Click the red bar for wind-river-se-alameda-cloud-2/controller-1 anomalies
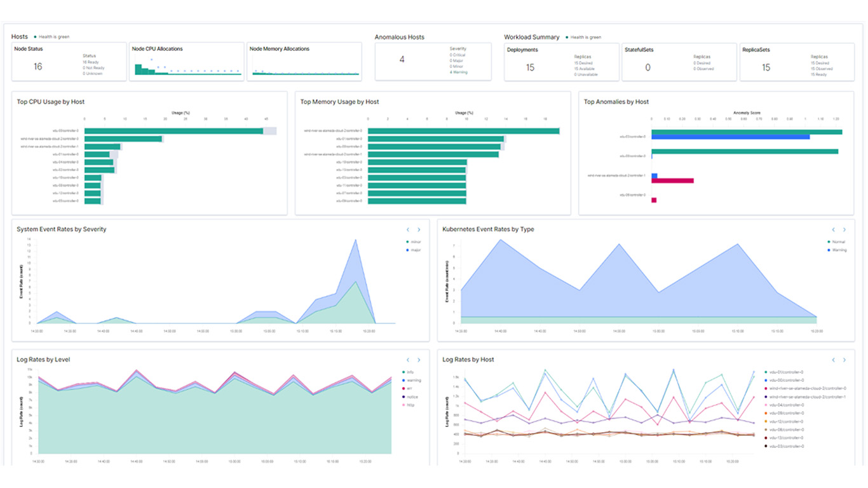This screenshot has height=488, width=868. click(672, 181)
